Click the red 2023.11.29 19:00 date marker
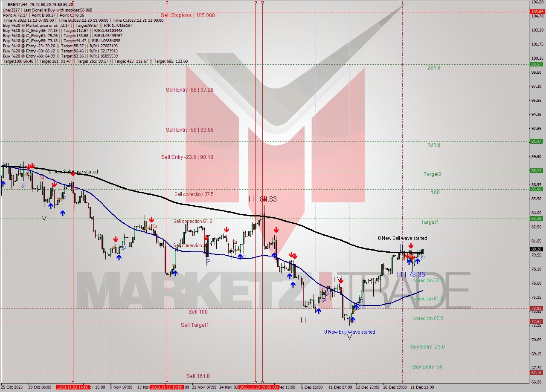The image size is (546, 392). point(256,387)
